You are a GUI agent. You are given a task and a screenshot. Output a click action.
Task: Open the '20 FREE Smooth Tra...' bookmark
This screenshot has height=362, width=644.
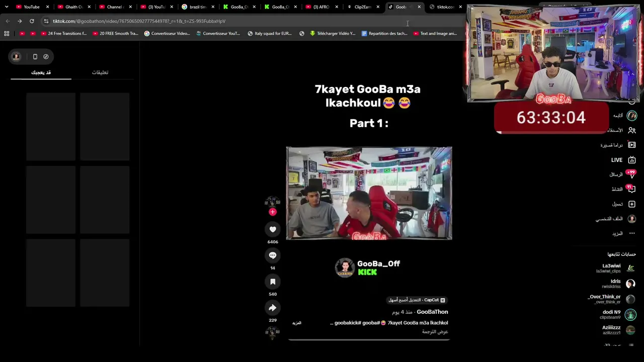click(115, 34)
